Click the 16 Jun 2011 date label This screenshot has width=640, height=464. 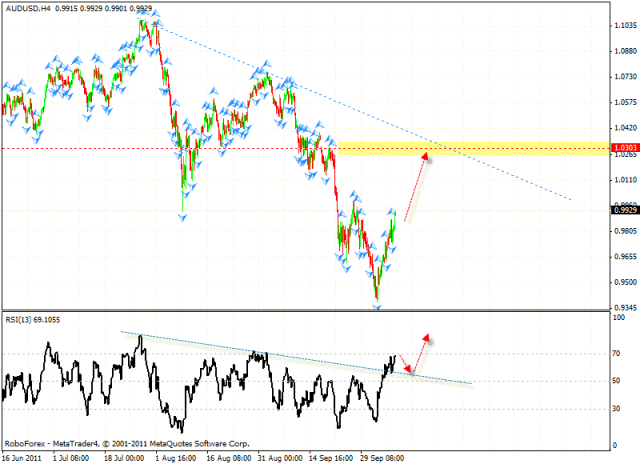24,456
